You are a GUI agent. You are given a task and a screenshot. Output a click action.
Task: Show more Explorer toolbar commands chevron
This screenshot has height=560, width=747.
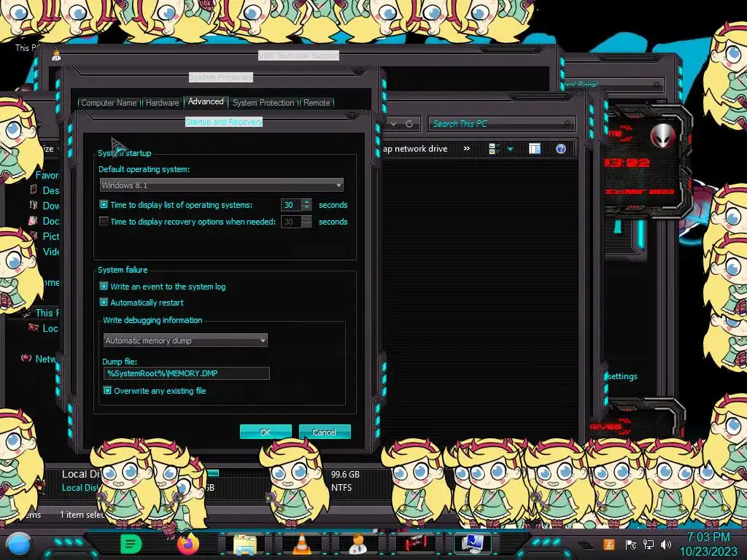click(x=467, y=149)
